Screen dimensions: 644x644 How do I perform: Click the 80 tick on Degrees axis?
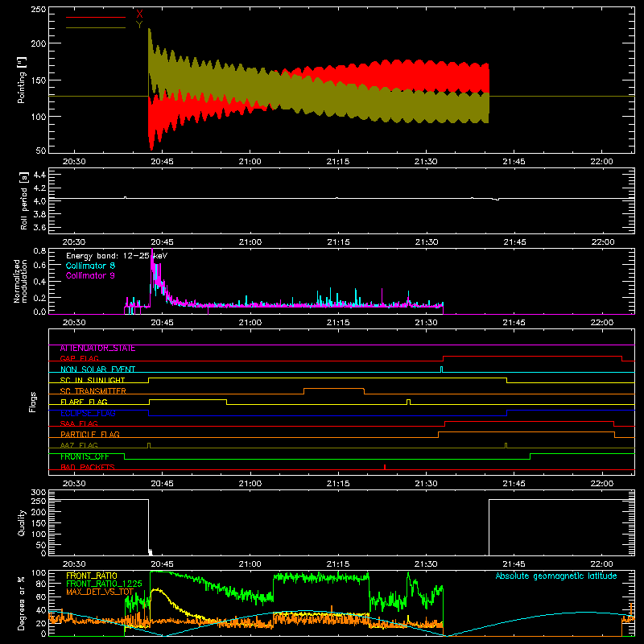pyautogui.click(x=41, y=584)
